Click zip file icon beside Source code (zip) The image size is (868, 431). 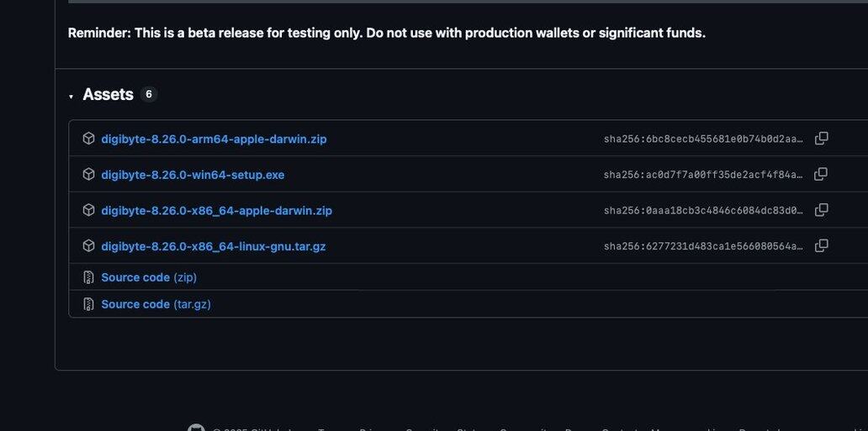(x=88, y=277)
